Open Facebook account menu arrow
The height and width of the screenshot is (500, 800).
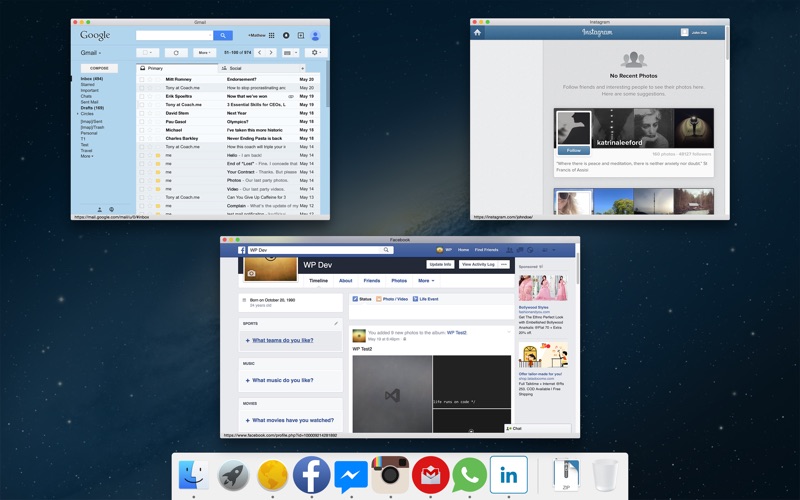pos(554,250)
